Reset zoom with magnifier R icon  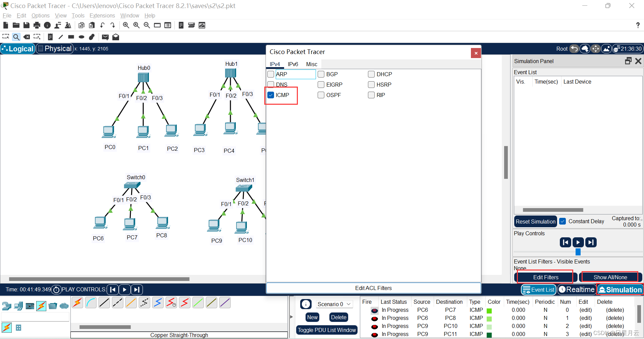coord(137,25)
